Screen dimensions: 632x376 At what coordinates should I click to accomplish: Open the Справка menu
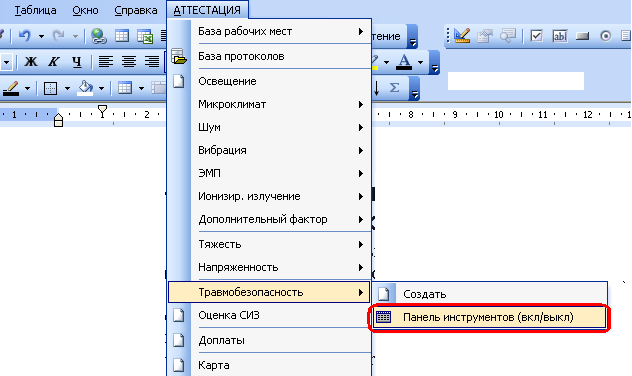[x=136, y=10]
